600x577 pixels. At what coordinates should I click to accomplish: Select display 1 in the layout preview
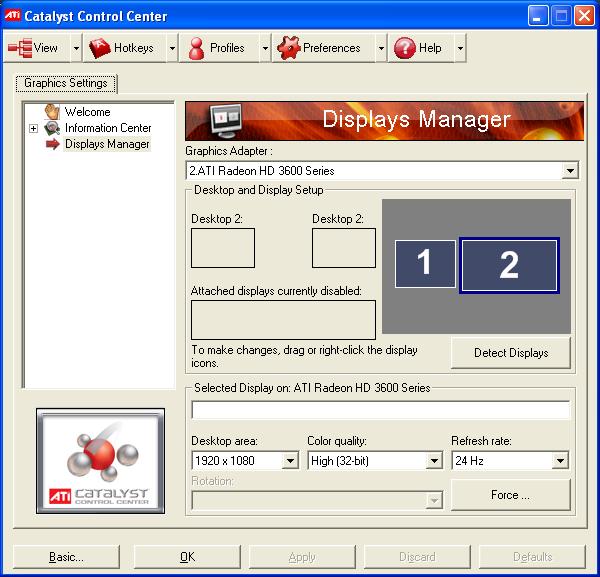[425, 264]
